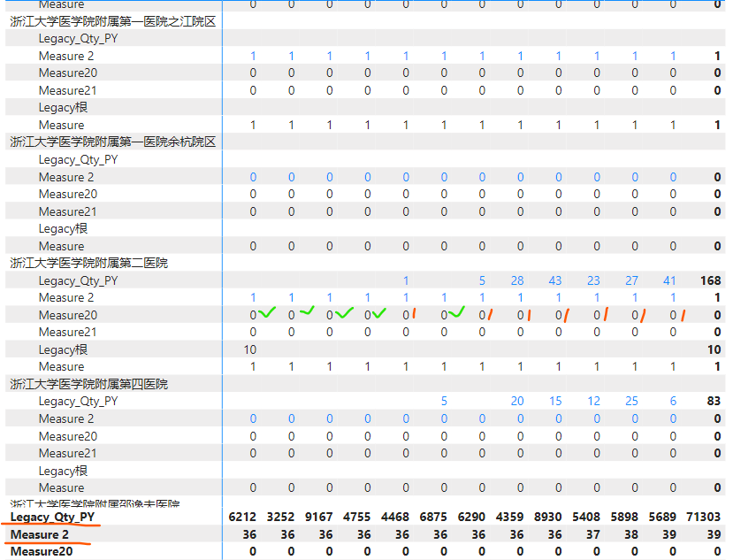Screen dimensions: 756x560
Task: Select grand total cell 6290
Action: point(471,517)
